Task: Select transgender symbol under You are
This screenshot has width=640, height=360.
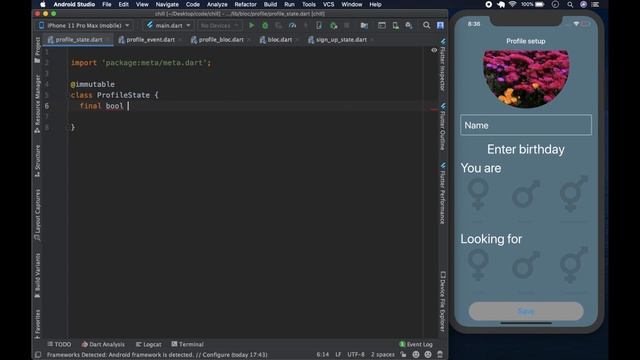Action: tap(573, 194)
